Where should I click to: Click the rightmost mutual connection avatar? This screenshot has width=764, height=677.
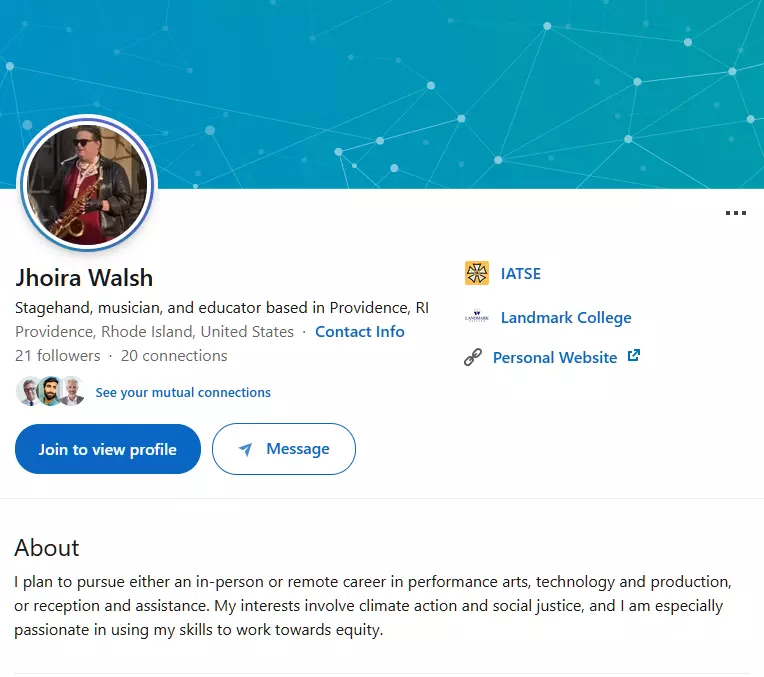pyautogui.click(x=71, y=392)
